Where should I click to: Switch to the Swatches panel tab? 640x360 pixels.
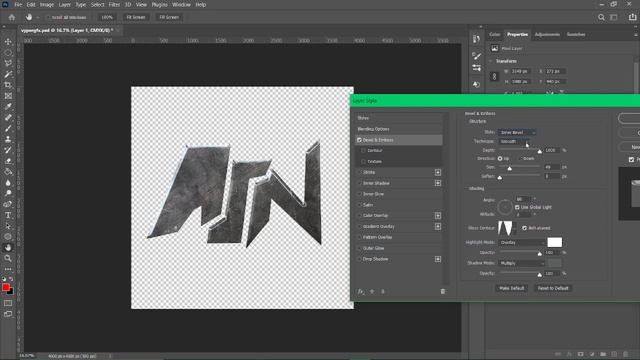point(576,35)
